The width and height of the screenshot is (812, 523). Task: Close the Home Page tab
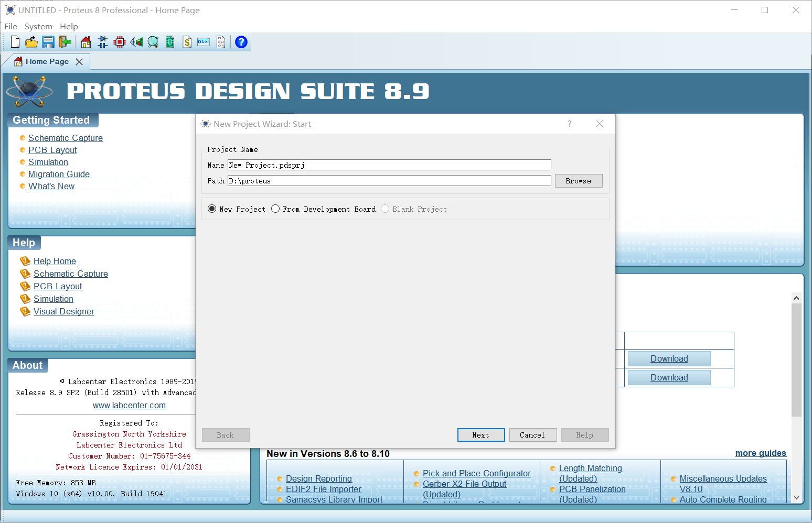[x=79, y=62]
